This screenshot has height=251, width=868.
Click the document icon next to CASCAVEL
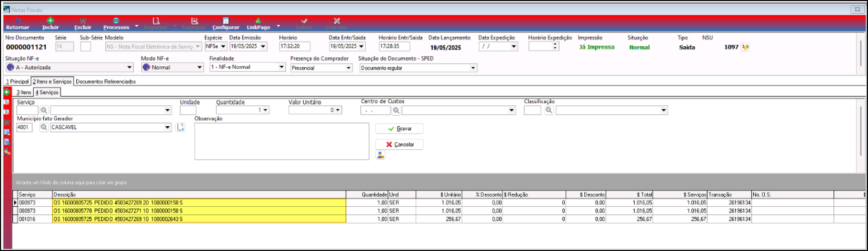[181, 127]
